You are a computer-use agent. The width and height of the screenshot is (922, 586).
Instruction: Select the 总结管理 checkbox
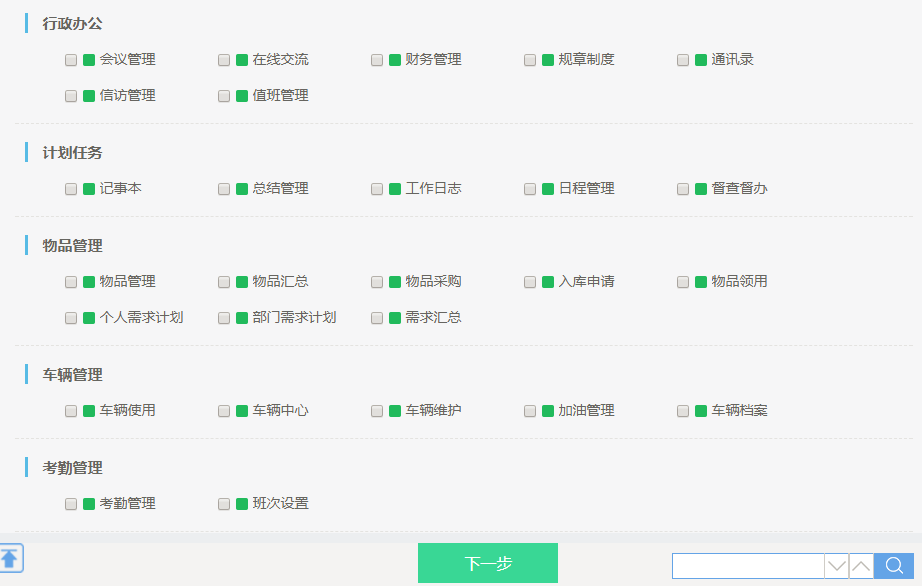pyautogui.click(x=223, y=189)
